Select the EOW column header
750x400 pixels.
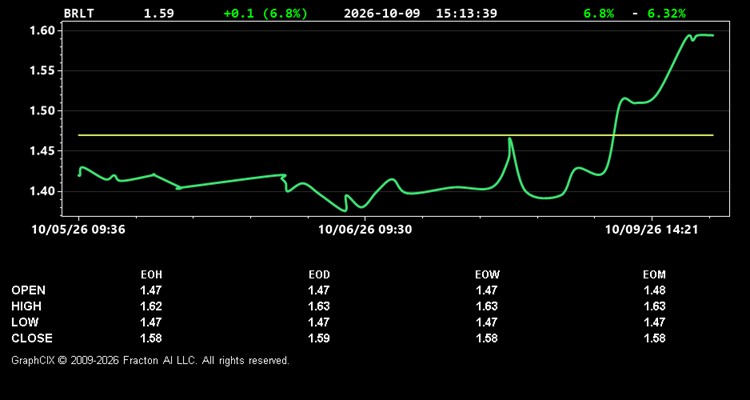[487, 275]
